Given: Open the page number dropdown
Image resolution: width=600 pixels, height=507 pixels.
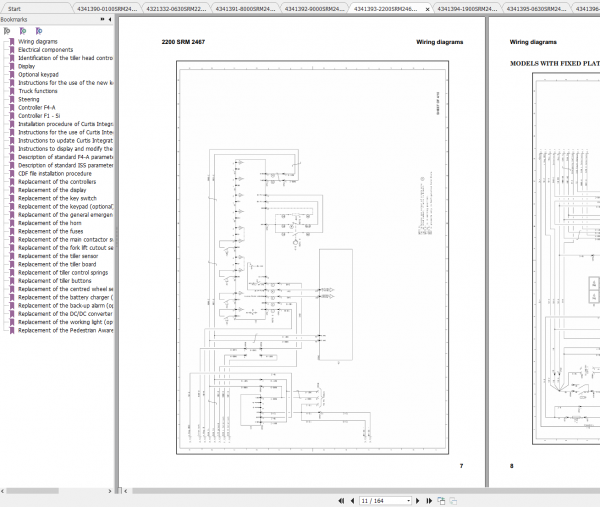Looking at the screenshot, I should click(408, 500).
